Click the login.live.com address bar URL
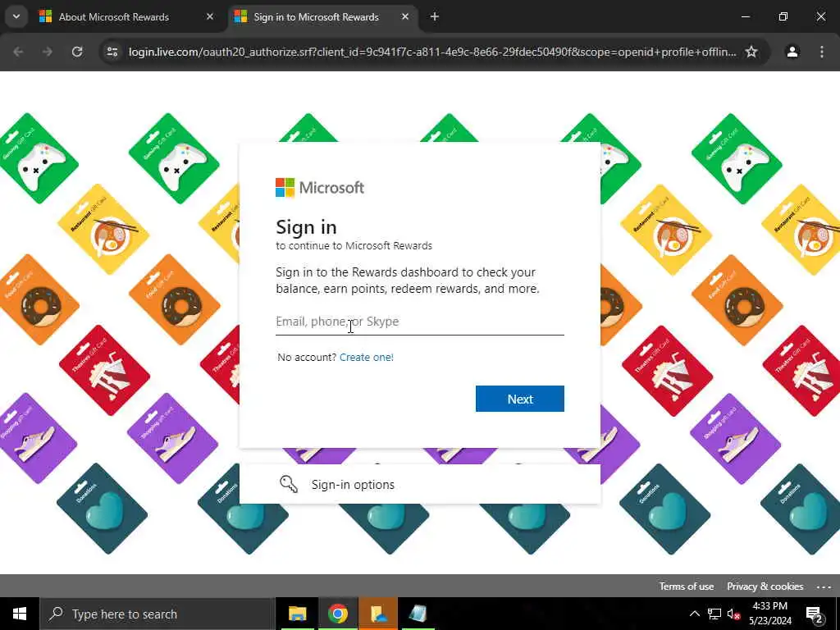 (432, 52)
